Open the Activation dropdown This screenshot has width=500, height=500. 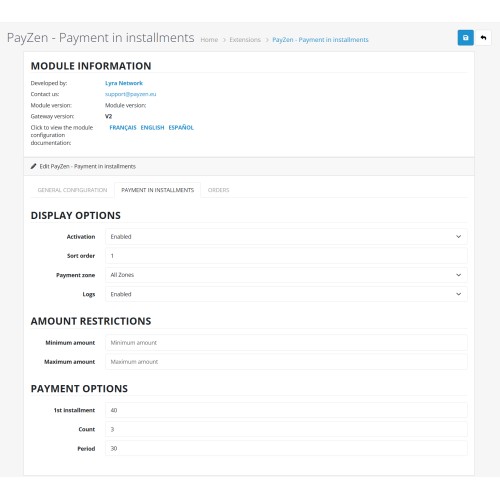tap(286, 236)
